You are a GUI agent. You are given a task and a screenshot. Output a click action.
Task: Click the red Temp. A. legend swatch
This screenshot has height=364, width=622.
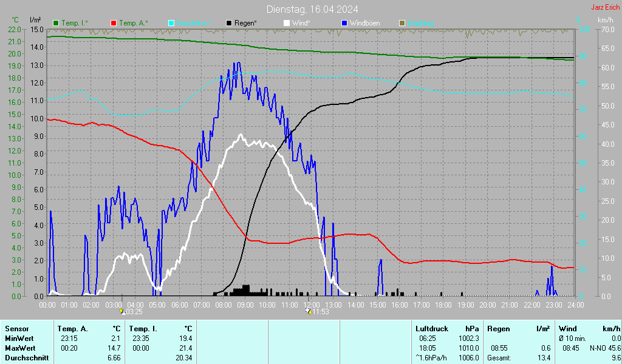point(114,23)
